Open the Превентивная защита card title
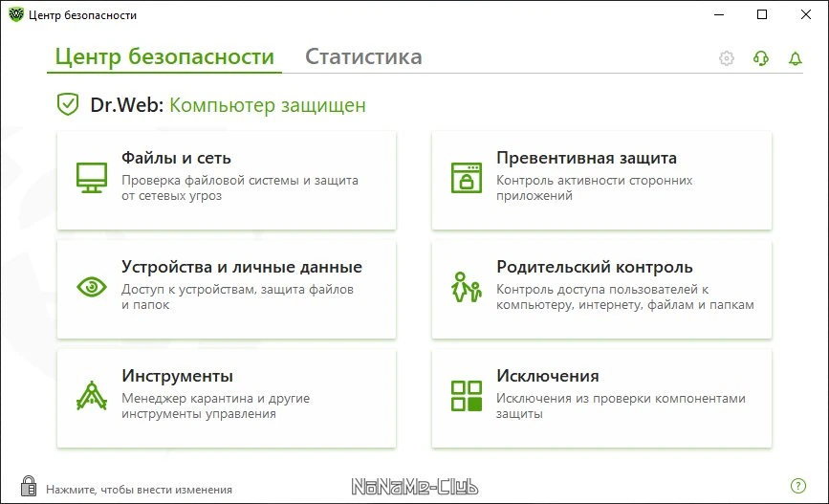 pyautogui.click(x=586, y=158)
